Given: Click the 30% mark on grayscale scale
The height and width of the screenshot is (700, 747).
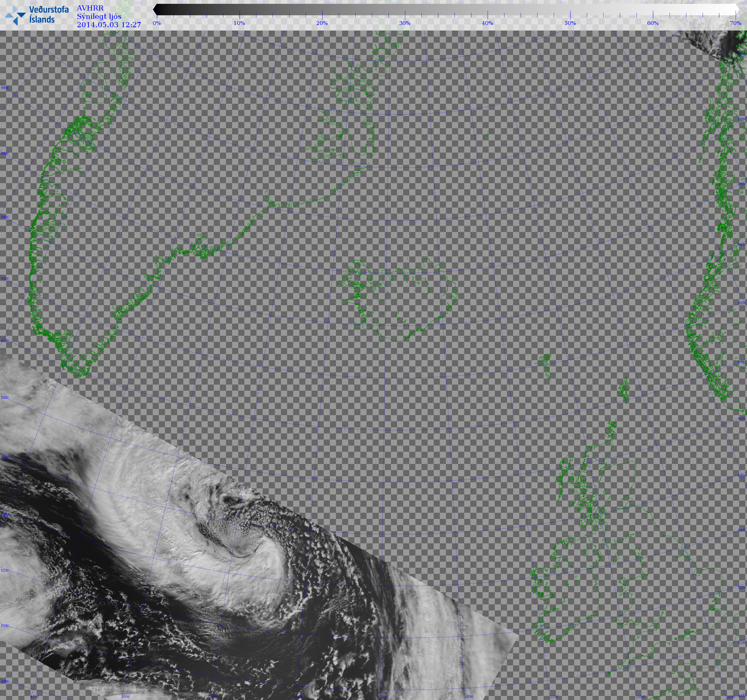Looking at the screenshot, I should click(x=405, y=23).
